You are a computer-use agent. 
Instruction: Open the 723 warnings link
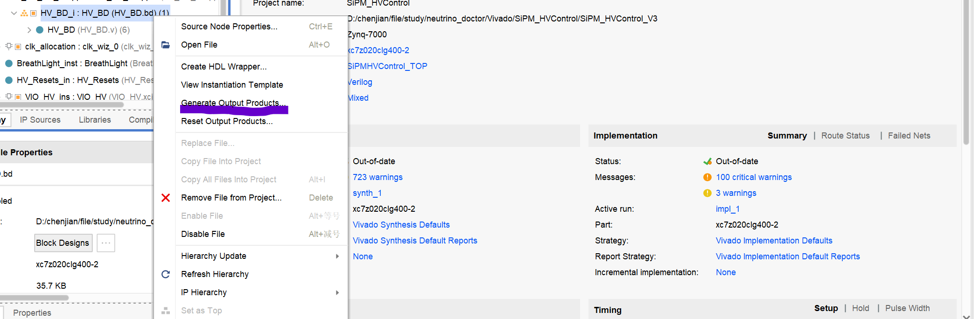coord(378,177)
